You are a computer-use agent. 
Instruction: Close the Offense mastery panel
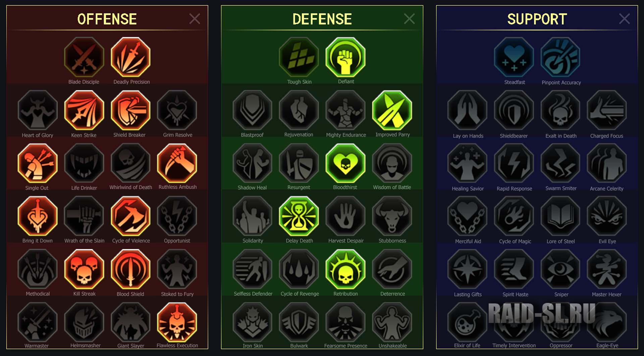point(195,19)
